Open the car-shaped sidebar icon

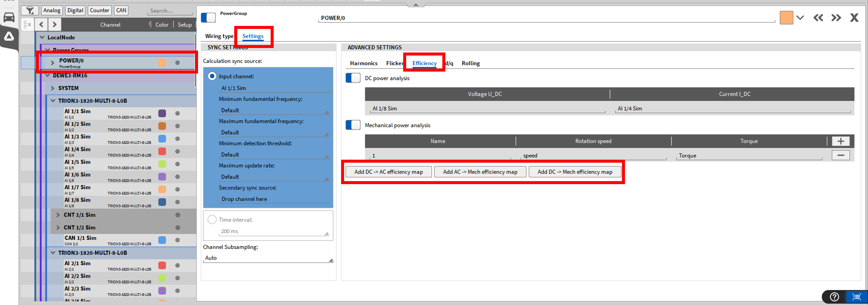pyautogui.click(x=9, y=17)
